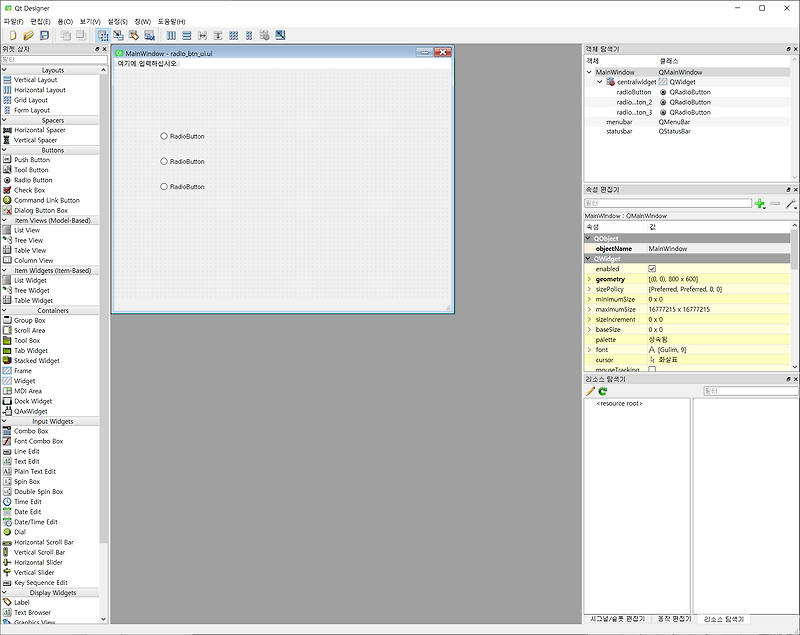
Task: Click the Lay Out Vertically icon
Action: (189, 36)
